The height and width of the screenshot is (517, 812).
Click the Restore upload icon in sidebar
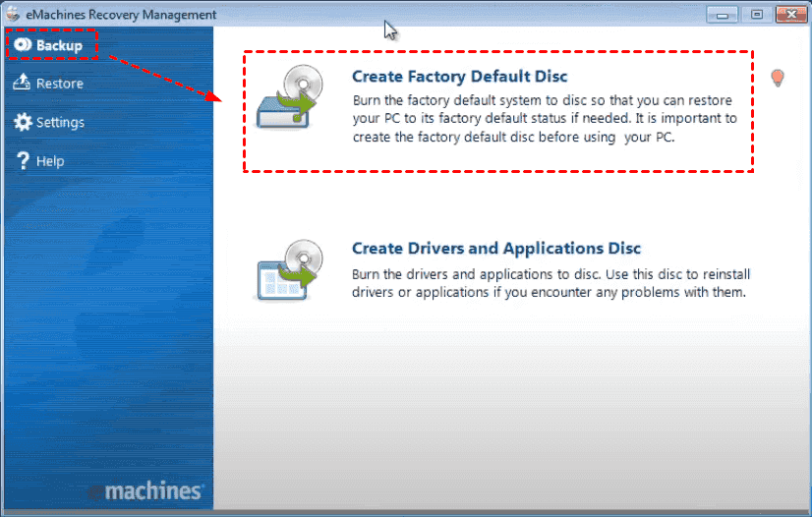tap(22, 83)
